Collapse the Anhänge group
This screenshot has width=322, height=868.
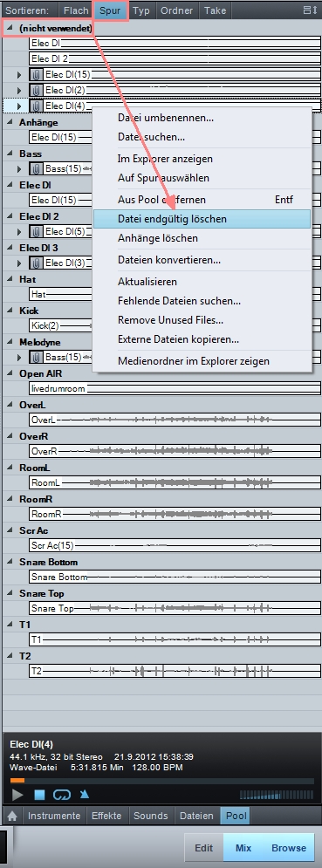[x=10, y=122]
